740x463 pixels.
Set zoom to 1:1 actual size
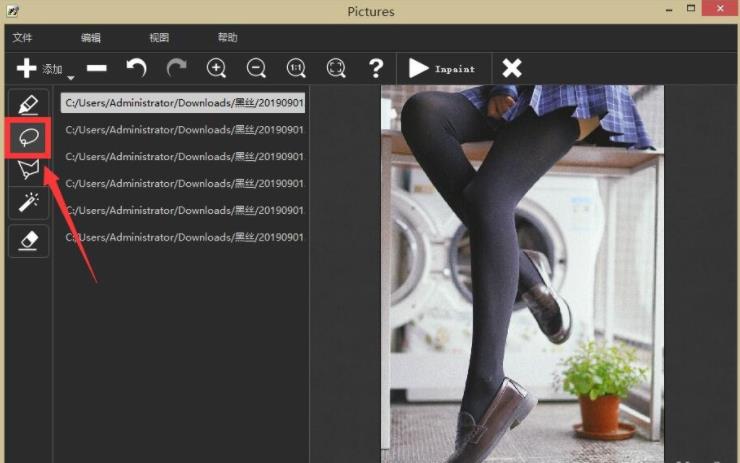point(296,68)
